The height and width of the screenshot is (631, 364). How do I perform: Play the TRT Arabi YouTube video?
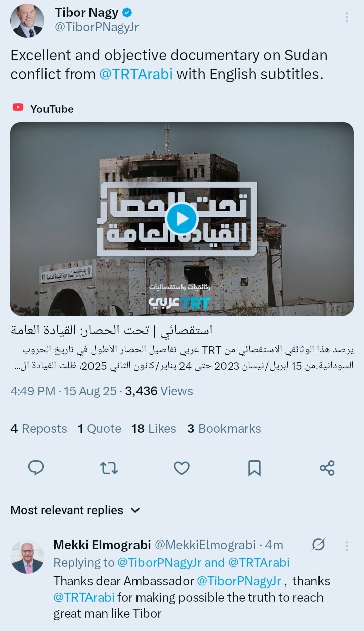coord(181,218)
